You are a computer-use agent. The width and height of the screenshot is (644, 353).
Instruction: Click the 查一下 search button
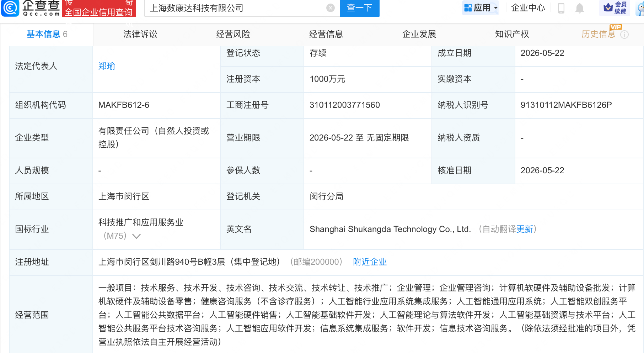[360, 8]
